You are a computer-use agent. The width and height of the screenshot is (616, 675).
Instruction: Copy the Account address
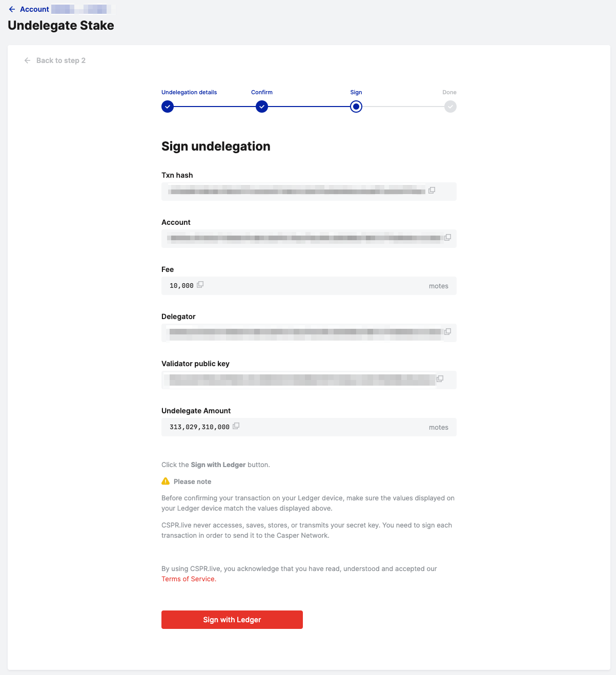click(447, 237)
